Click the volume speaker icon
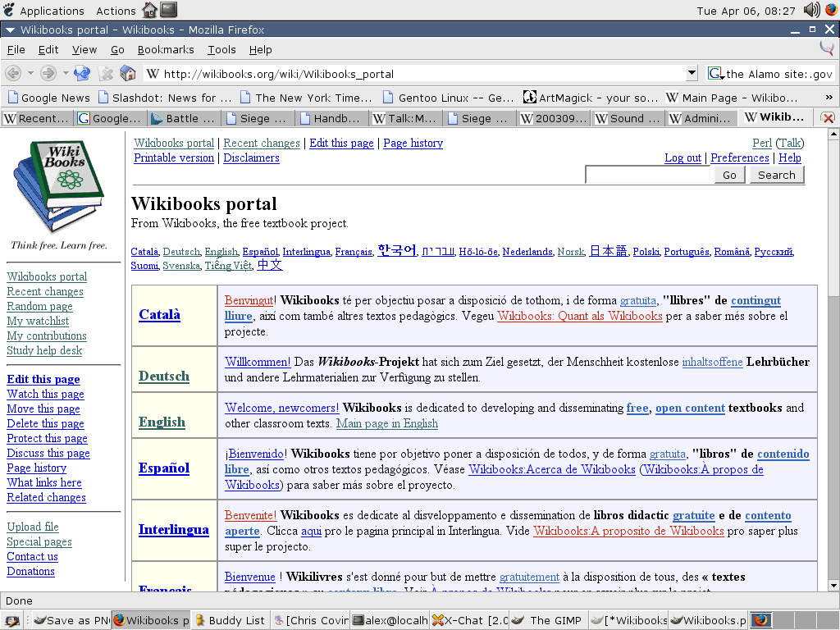The height and width of the screenshot is (630, 840). pyautogui.click(x=811, y=10)
